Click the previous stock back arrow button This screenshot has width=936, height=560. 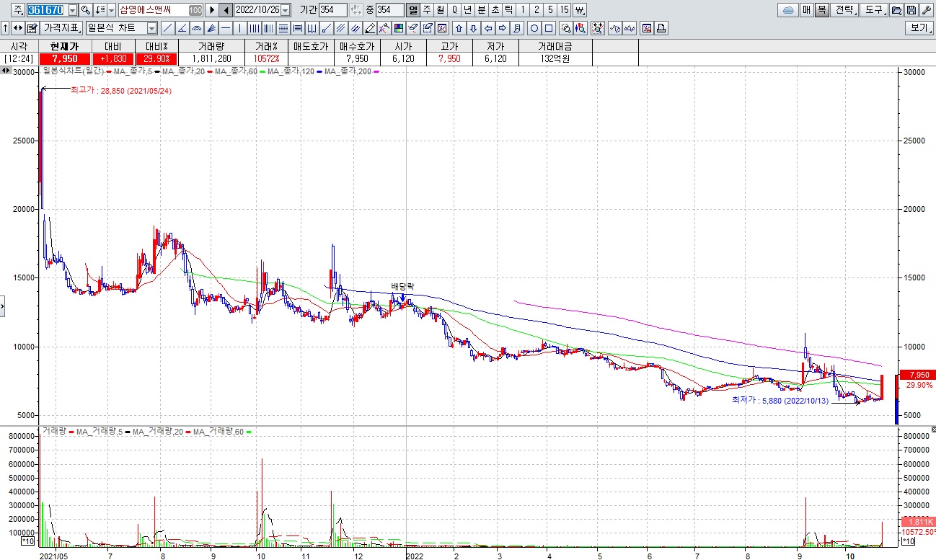[226, 10]
